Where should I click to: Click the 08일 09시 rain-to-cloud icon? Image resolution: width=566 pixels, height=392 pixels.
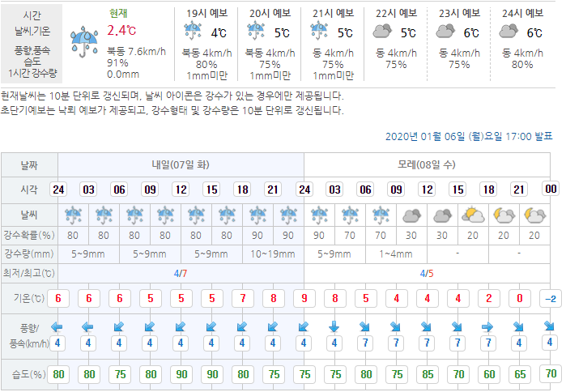411,215
